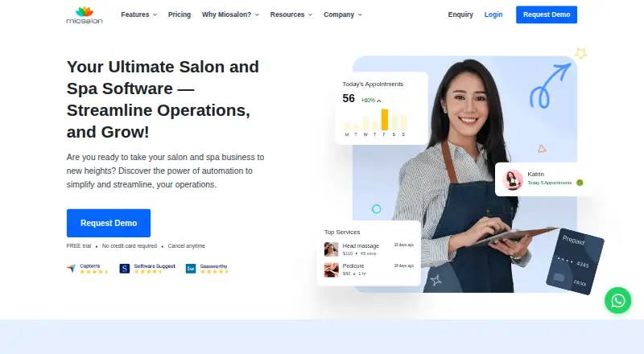Click the Capterra rating text
The width and height of the screenshot is (644, 354).
tap(89, 266)
